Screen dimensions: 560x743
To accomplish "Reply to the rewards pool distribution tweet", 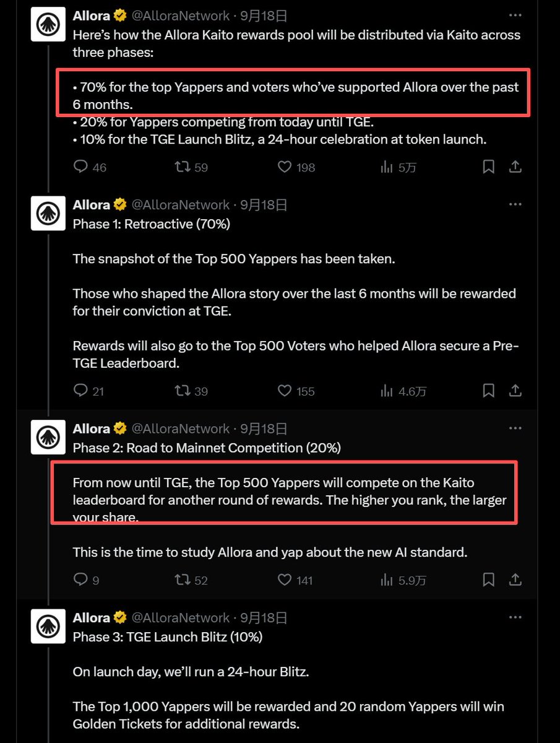I will tap(80, 167).
